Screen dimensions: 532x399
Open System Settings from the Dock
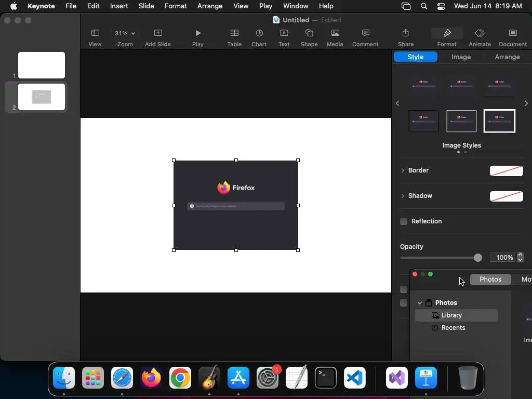tap(268, 378)
